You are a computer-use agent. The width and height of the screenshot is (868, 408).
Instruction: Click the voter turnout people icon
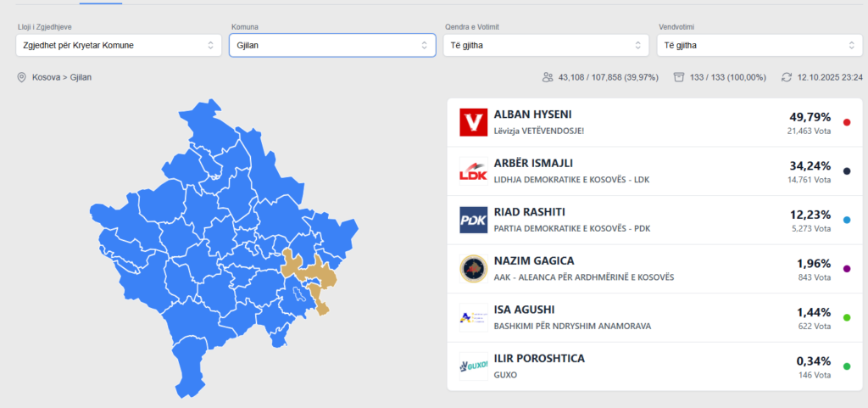click(x=548, y=77)
